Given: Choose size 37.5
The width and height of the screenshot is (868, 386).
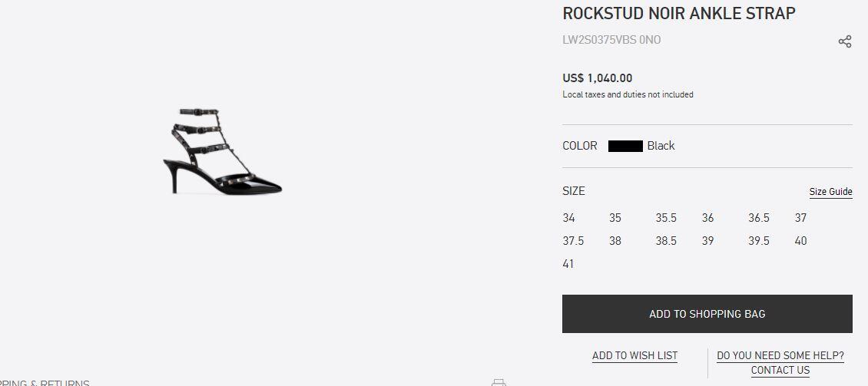Looking at the screenshot, I should [573, 241].
